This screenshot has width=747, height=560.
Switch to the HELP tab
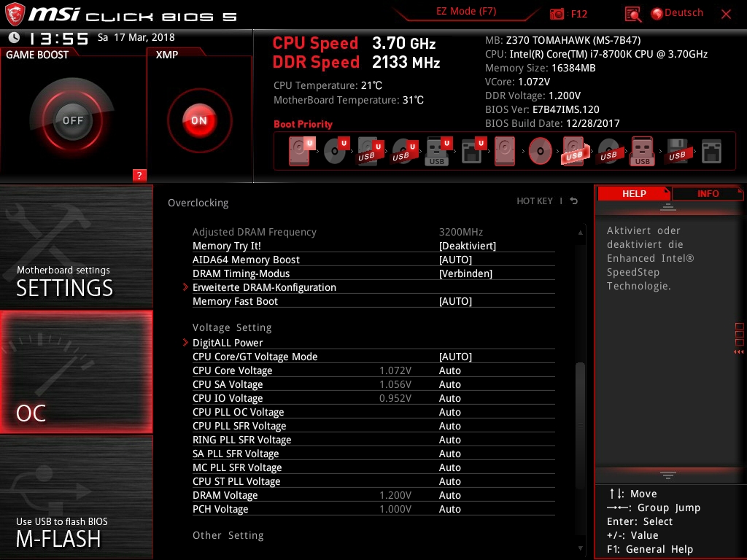coord(634,193)
